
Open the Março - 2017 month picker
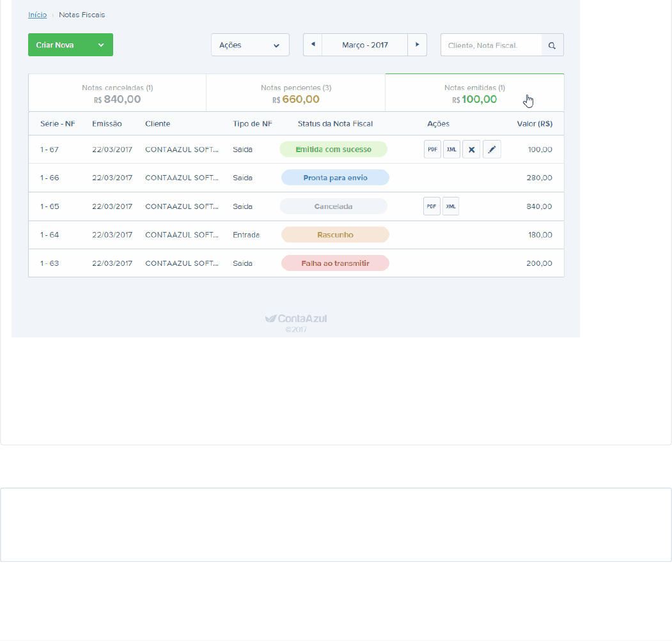(365, 45)
